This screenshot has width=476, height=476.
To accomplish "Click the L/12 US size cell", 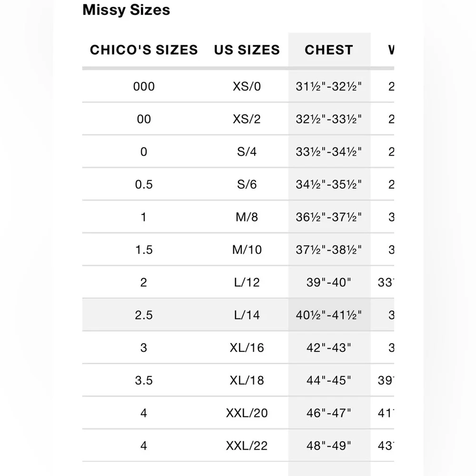I will [247, 282].
